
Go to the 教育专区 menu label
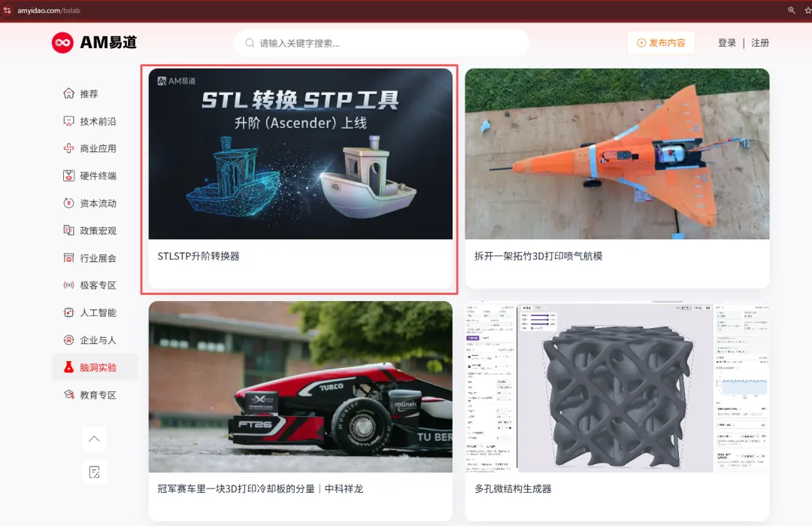pyautogui.click(x=98, y=395)
